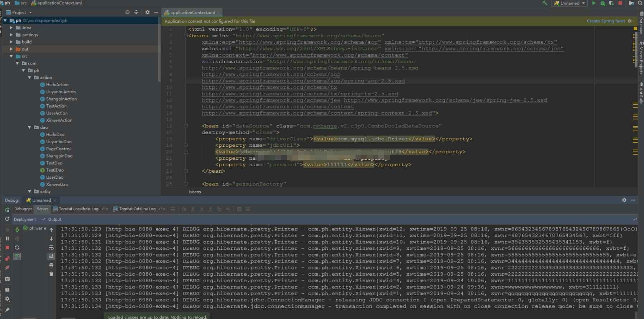This screenshot has height=319, width=644.
Task: Toggle the Mute Breakpoints icon
Action: pos(7,268)
